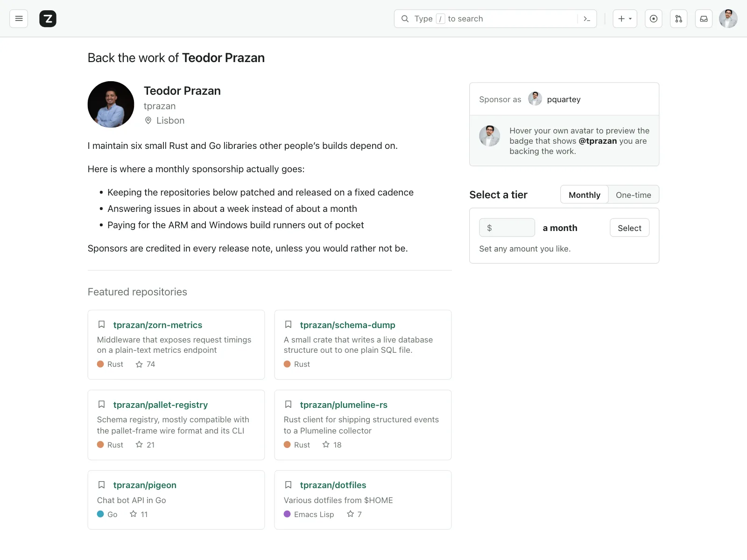Open tprazan/pigeon repository
Viewport: 747px width, 560px height.
point(145,485)
